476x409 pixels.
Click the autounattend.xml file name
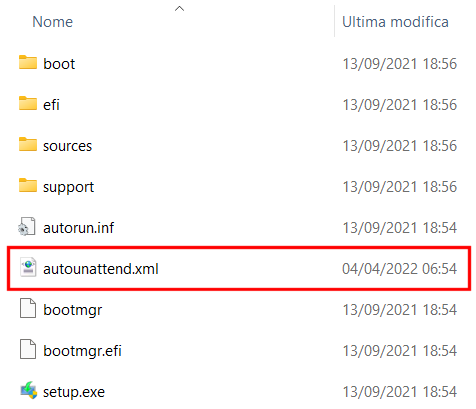pos(101,269)
